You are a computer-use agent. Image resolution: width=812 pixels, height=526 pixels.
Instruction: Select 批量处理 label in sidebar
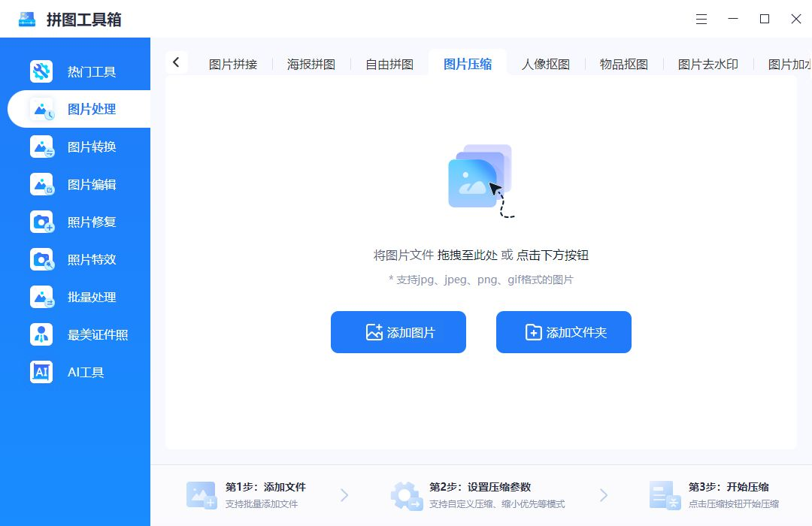tap(92, 297)
